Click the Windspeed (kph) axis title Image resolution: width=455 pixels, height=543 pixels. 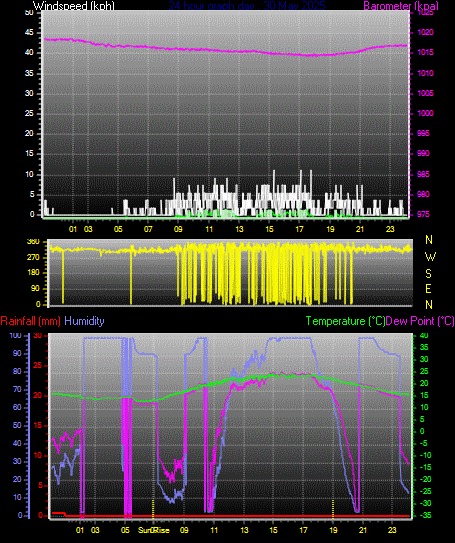pyautogui.click(x=73, y=6)
